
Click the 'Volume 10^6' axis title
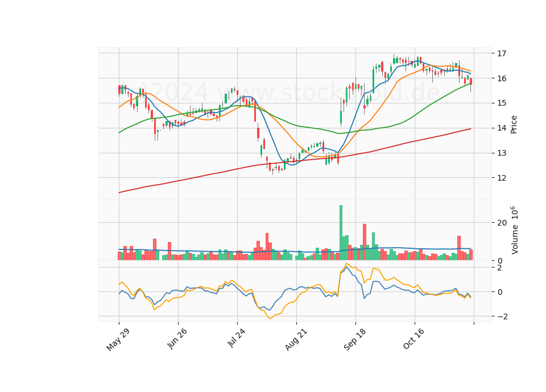click(x=514, y=230)
